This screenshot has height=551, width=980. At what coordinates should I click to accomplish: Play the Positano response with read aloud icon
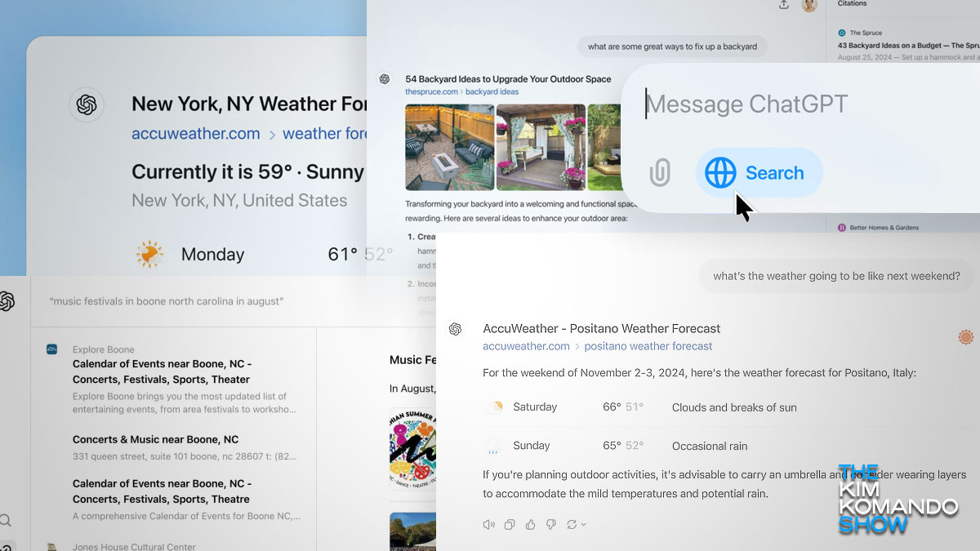pos(488,524)
